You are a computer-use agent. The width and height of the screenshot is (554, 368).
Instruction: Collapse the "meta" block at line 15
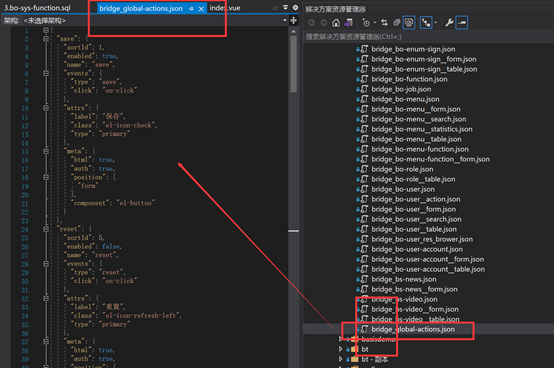(x=46, y=151)
